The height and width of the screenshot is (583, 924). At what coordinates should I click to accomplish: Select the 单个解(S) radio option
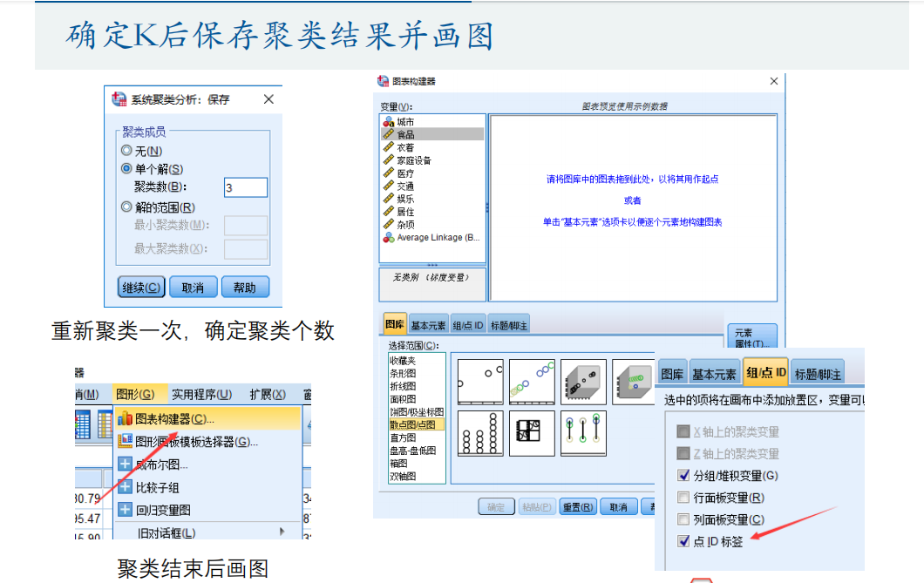coord(126,168)
